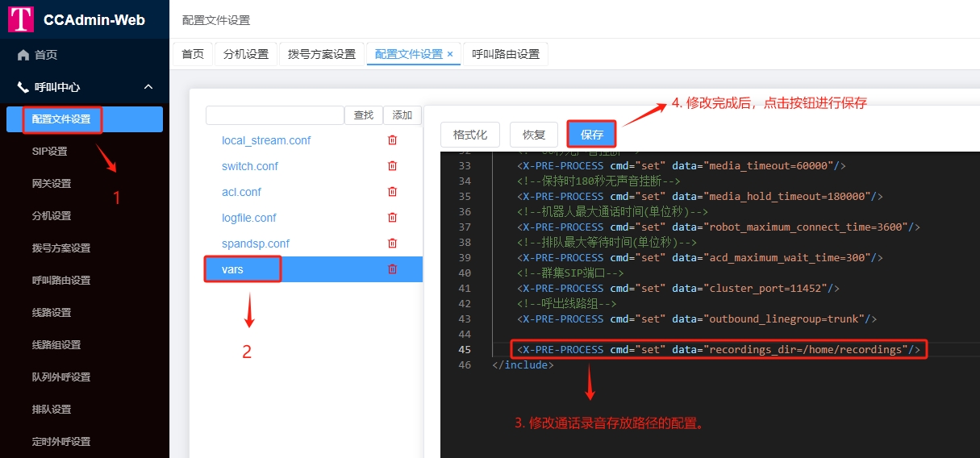Click the 保存 button to save
Viewport: 980px width, 458px height.
click(x=592, y=135)
